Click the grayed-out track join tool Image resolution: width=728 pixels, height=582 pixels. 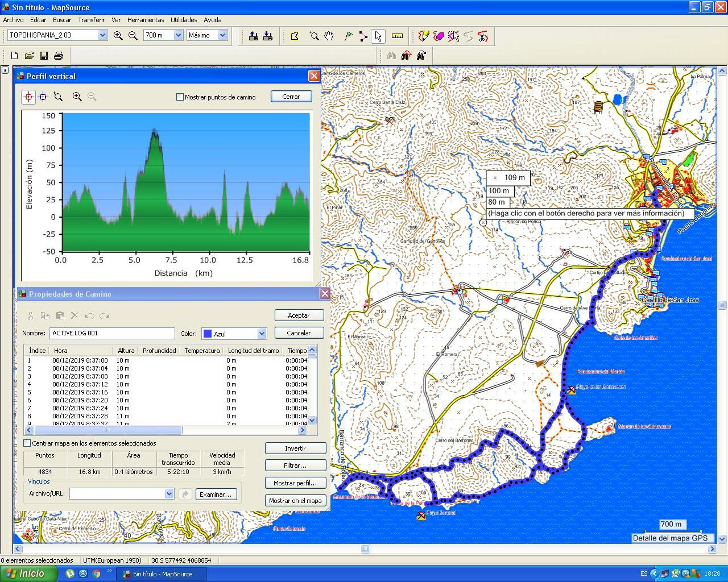tap(468, 36)
